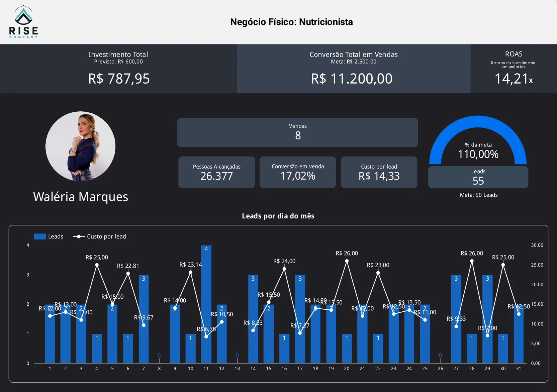Click the Waléria Marques profile photo
The image size is (557, 392).
[x=80, y=146]
